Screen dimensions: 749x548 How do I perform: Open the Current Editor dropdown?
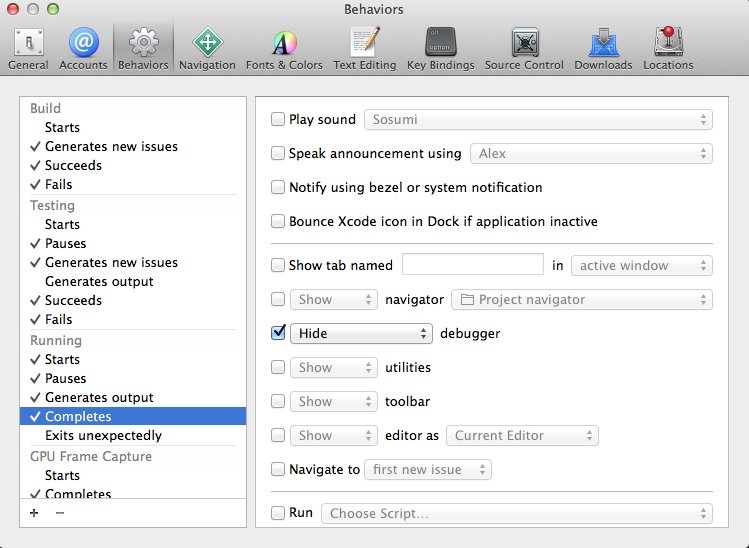pos(522,435)
